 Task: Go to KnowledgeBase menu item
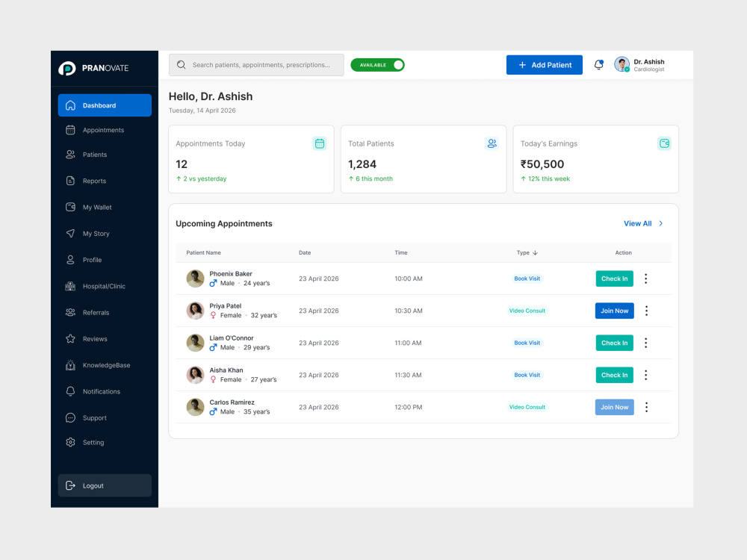(x=105, y=365)
